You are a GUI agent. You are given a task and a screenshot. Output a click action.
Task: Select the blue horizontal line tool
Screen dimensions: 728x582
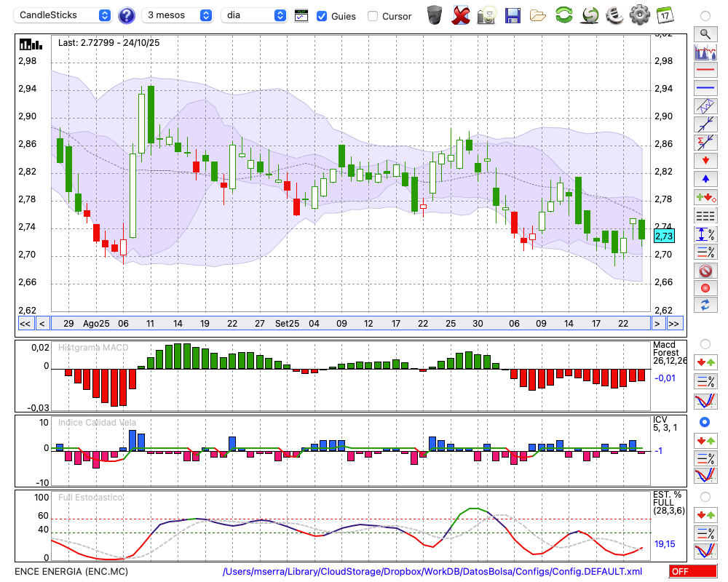(705, 88)
